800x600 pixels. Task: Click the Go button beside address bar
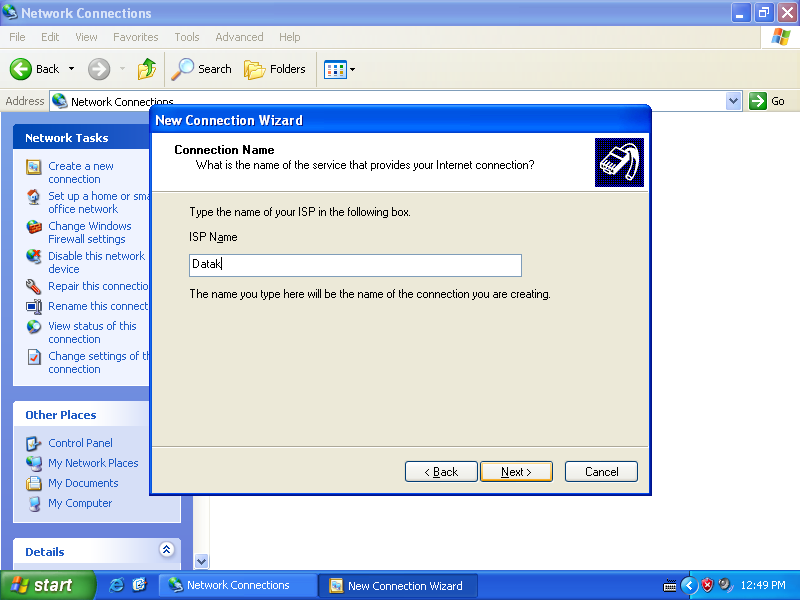pos(767,101)
